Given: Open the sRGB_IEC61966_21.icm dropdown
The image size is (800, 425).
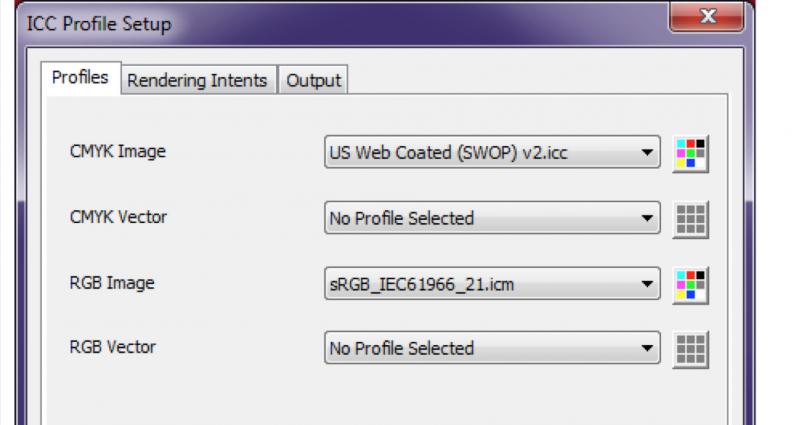Looking at the screenshot, I should coord(492,284).
